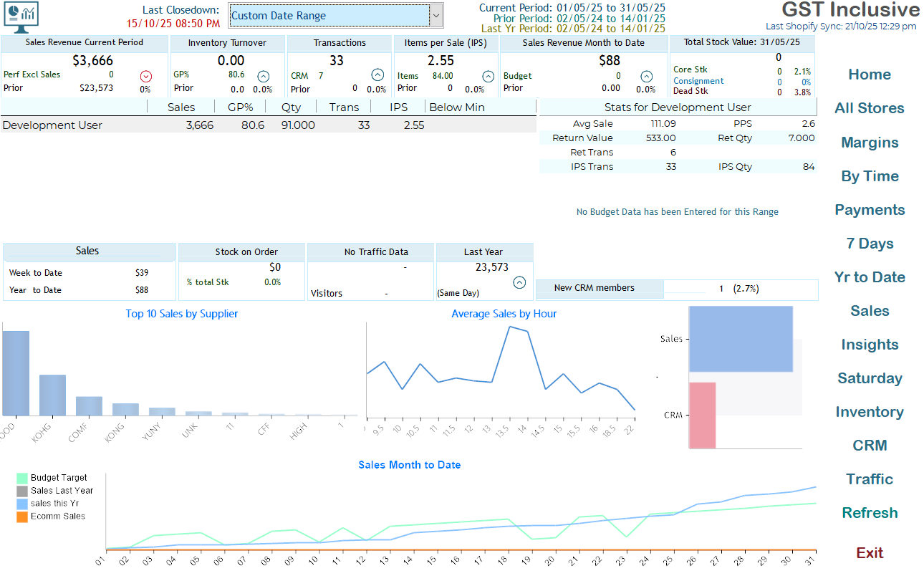Click the up arrow icon in Inventory Turnover
924x581 pixels.
click(x=263, y=76)
